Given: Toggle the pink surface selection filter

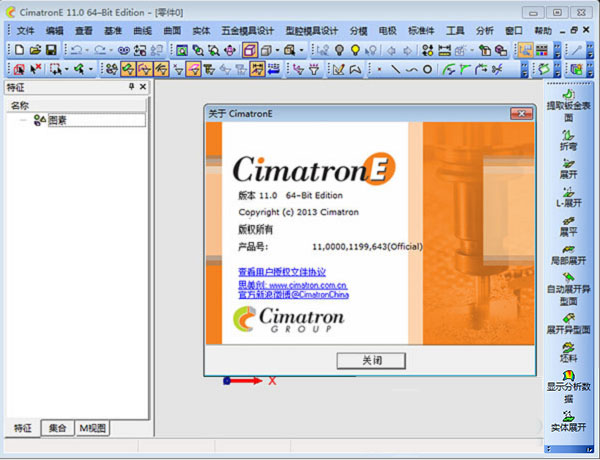Looking at the screenshot, I should click(x=194, y=69).
